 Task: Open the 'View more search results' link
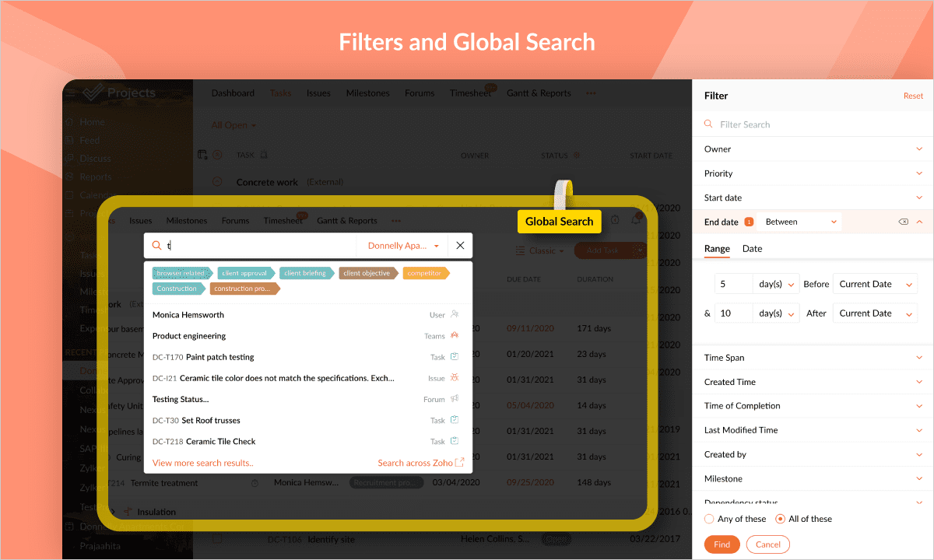(x=202, y=463)
